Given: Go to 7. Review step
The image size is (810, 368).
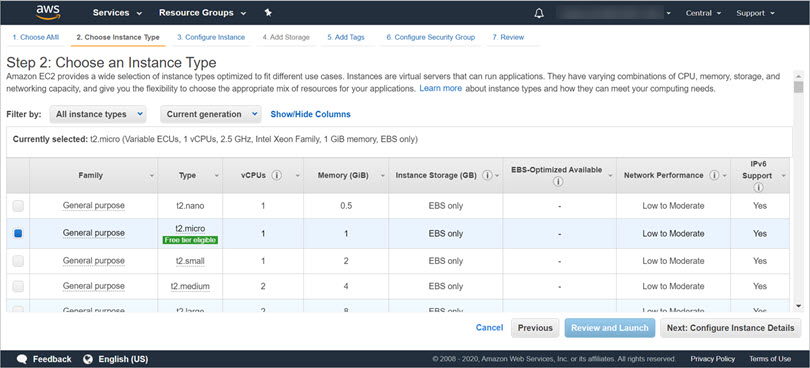Looking at the screenshot, I should pyautogui.click(x=508, y=37).
